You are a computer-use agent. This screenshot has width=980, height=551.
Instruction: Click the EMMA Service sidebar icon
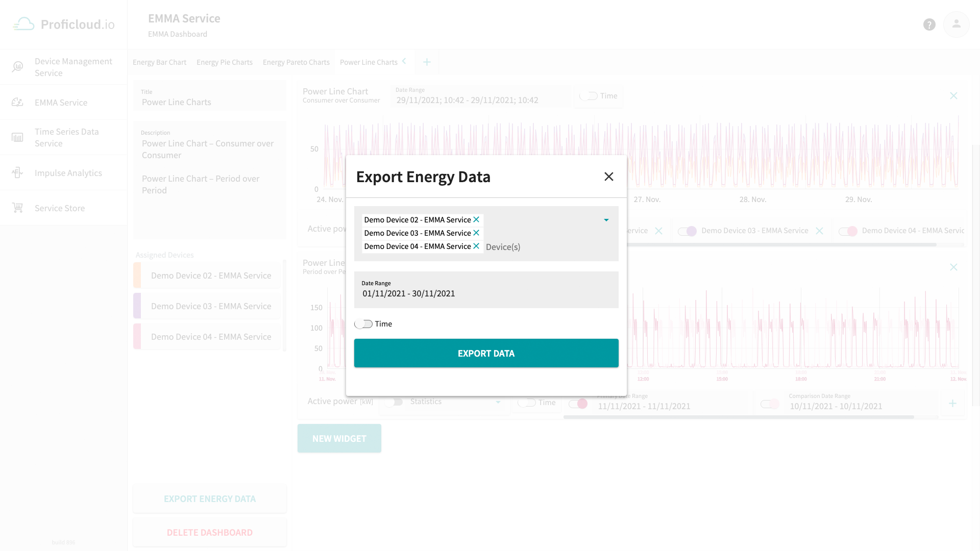click(x=17, y=102)
